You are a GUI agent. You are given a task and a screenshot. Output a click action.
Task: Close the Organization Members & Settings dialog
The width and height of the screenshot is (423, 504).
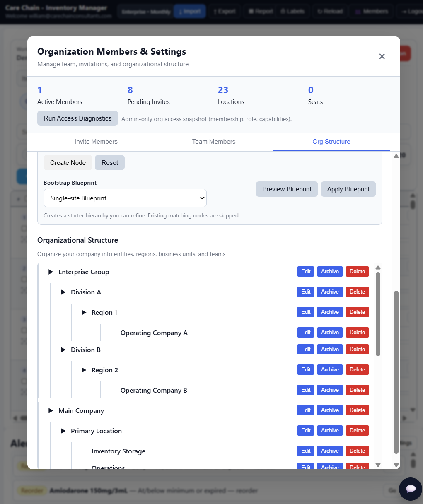[382, 56]
